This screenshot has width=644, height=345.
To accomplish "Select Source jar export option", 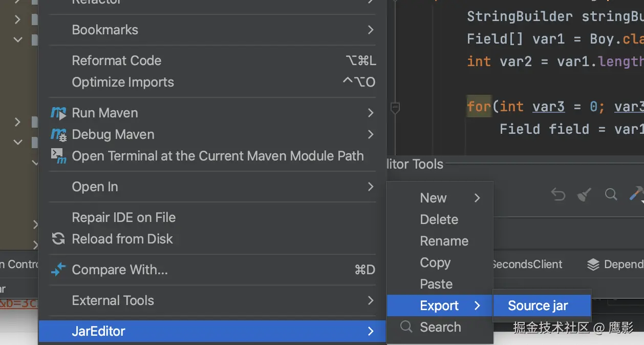I will pyautogui.click(x=538, y=306).
